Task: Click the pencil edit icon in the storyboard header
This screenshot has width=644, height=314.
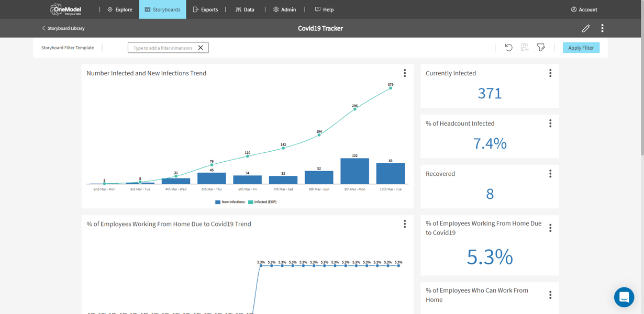Action: pyautogui.click(x=586, y=28)
